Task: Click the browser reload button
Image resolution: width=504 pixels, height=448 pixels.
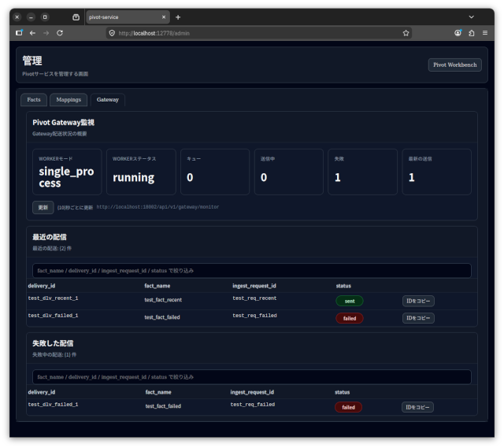Action: (60, 33)
